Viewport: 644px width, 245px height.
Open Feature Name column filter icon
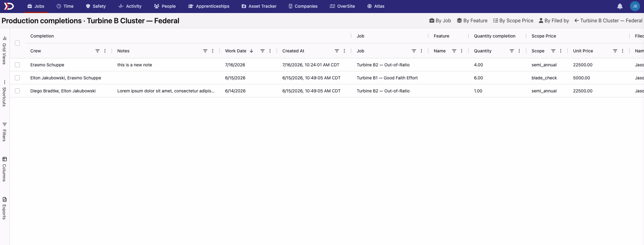pos(454,51)
